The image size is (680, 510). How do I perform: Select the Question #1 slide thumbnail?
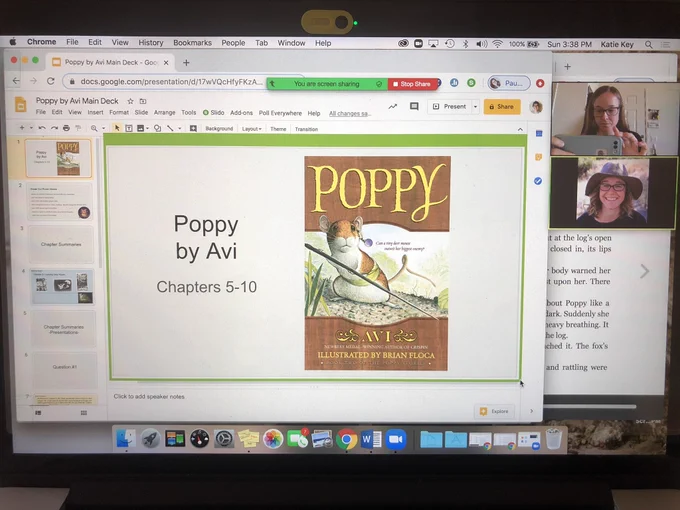pyautogui.click(x=65, y=370)
